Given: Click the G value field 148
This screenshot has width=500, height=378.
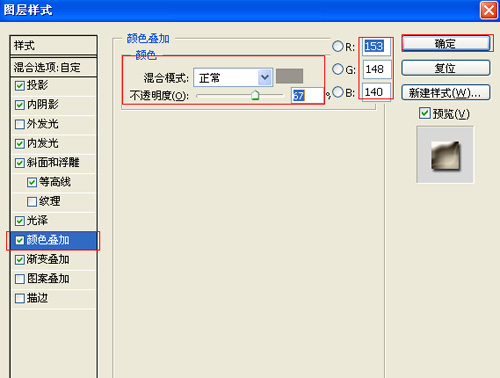Looking at the screenshot, I should click(x=377, y=69).
